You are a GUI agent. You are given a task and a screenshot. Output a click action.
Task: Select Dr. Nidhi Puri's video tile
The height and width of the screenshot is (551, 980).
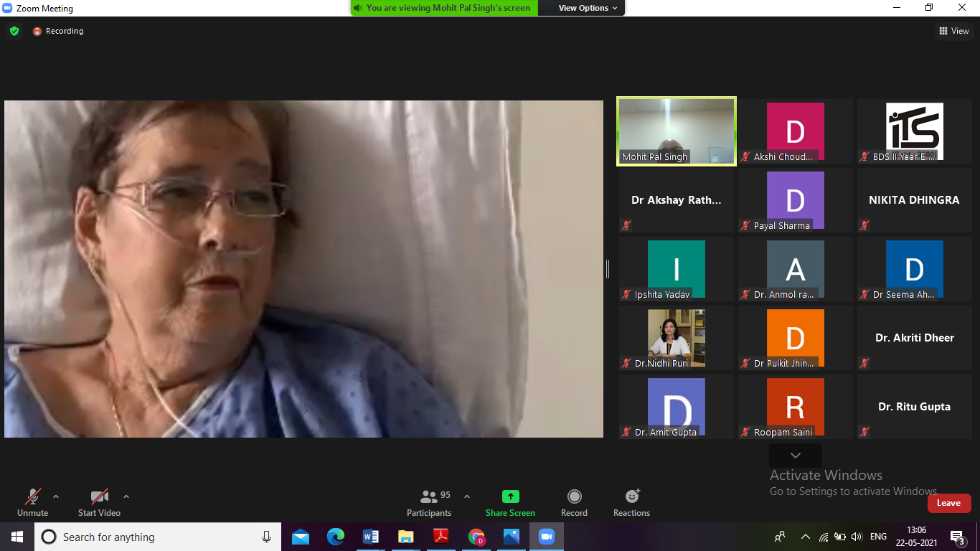[677, 338]
